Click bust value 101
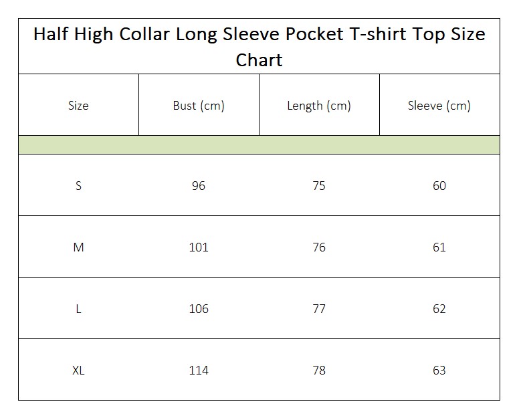The height and width of the screenshot is (420, 521). 199,247
